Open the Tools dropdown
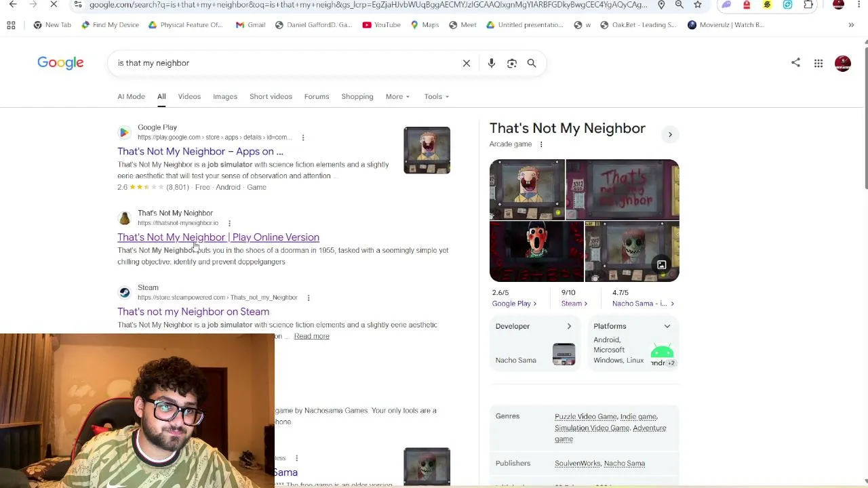868x488 pixels. click(x=437, y=96)
